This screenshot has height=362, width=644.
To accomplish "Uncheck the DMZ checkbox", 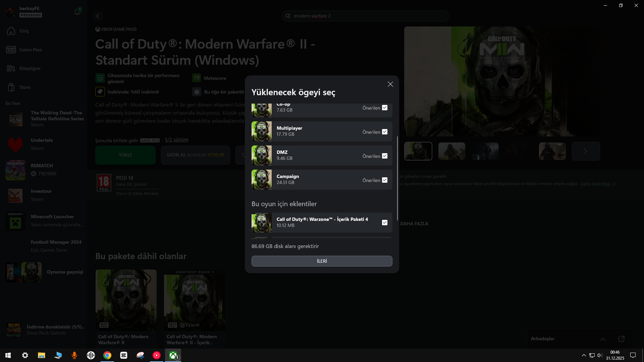I will pos(385,156).
